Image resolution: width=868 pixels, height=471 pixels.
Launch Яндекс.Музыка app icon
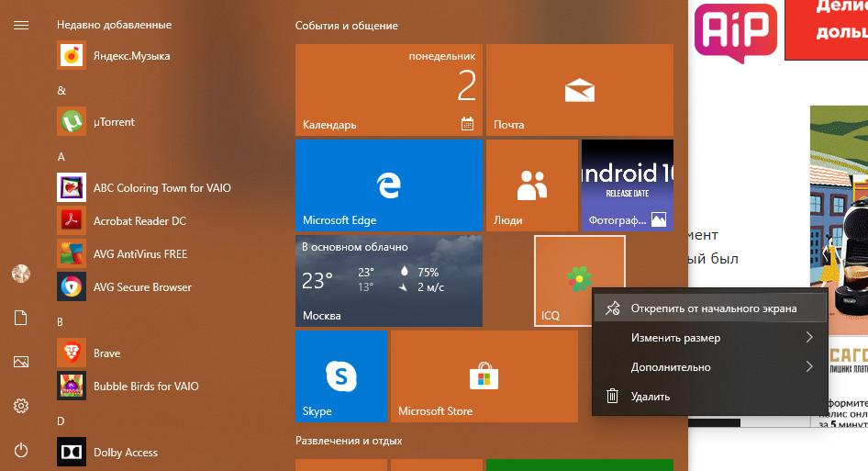pos(72,55)
